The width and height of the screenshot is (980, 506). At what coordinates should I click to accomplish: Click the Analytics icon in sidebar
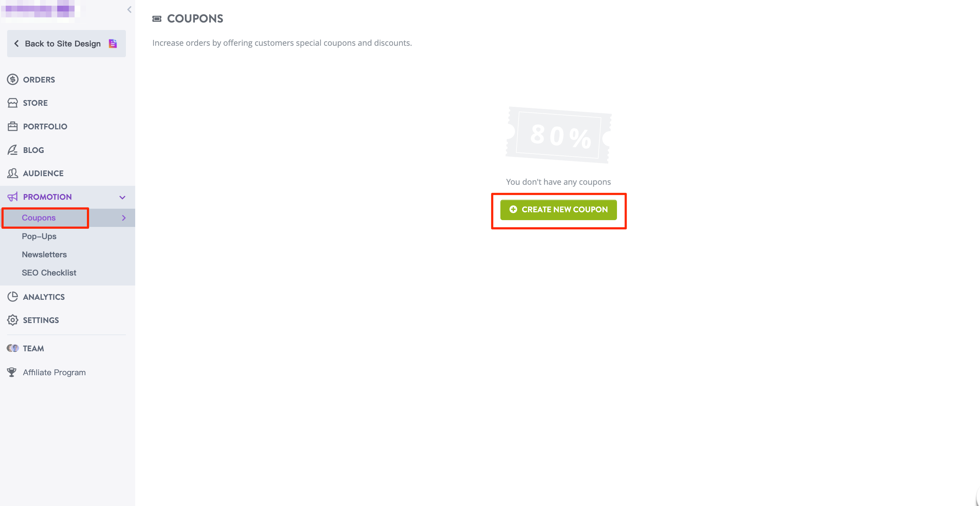coord(11,297)
